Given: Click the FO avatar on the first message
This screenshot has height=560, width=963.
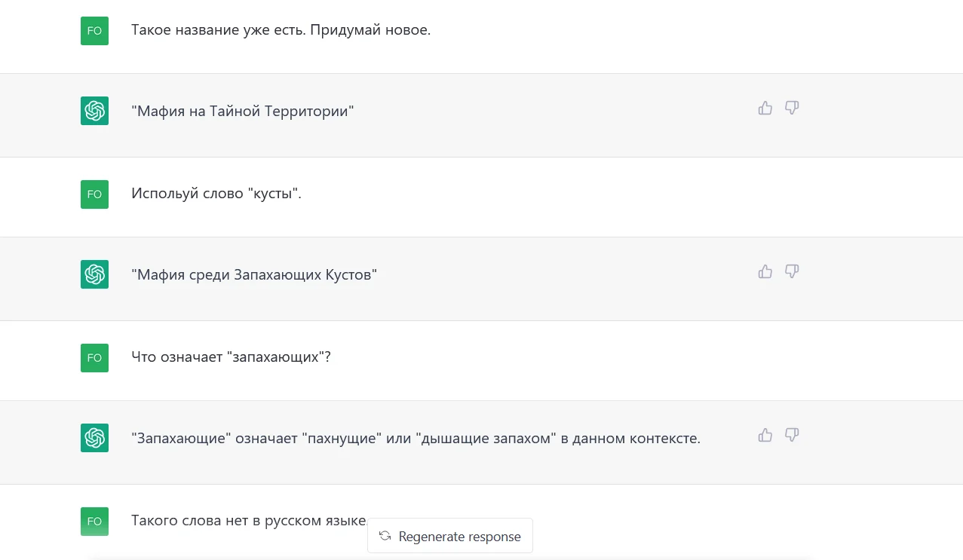Looking at the screenshot, I should pyautogui.click(x=94, y=30).
